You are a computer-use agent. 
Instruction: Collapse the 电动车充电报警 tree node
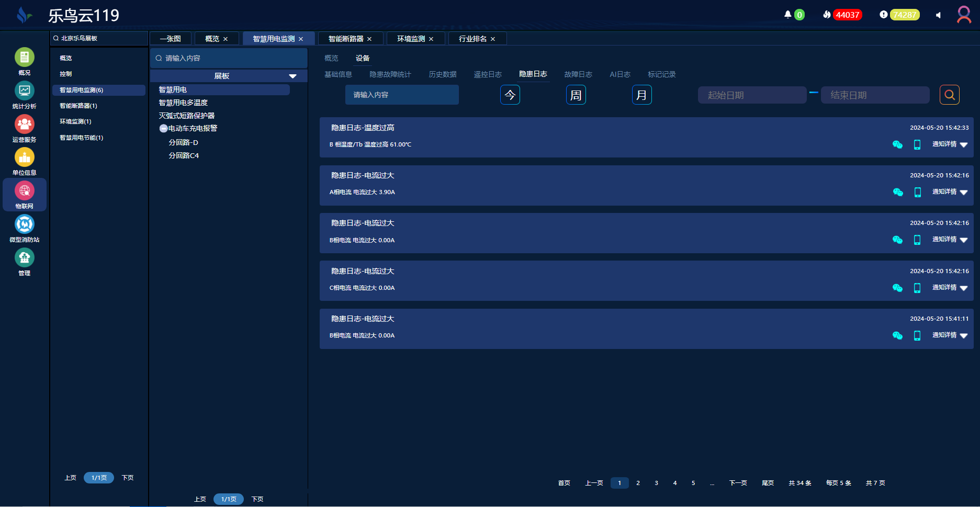tap(164, 129)
